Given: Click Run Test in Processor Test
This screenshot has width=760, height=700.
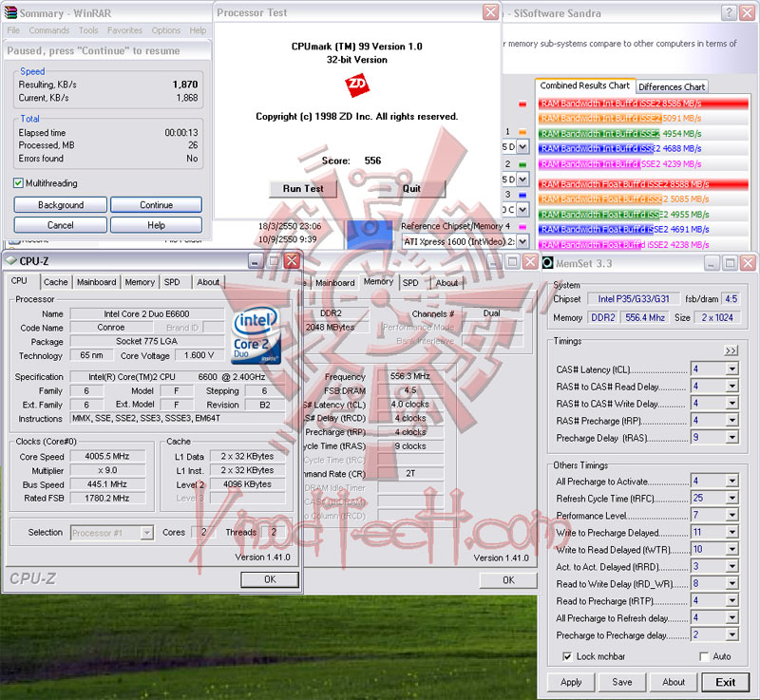Looking at the screenshot, I should tap(303, 188).
